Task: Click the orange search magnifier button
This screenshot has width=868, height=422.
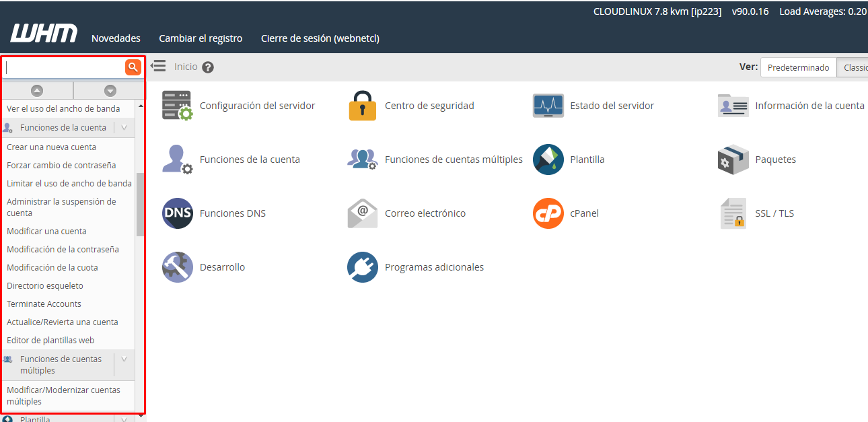Action: (133, 67)
